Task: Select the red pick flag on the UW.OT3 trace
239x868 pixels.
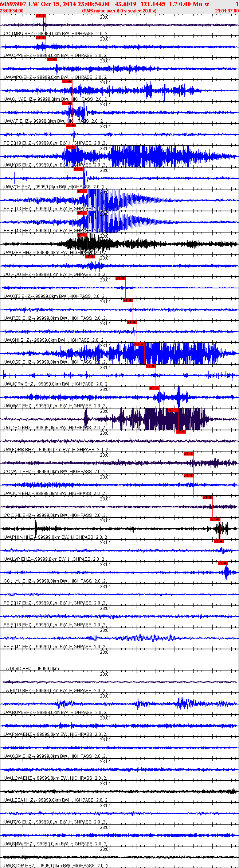Action: 121,279
